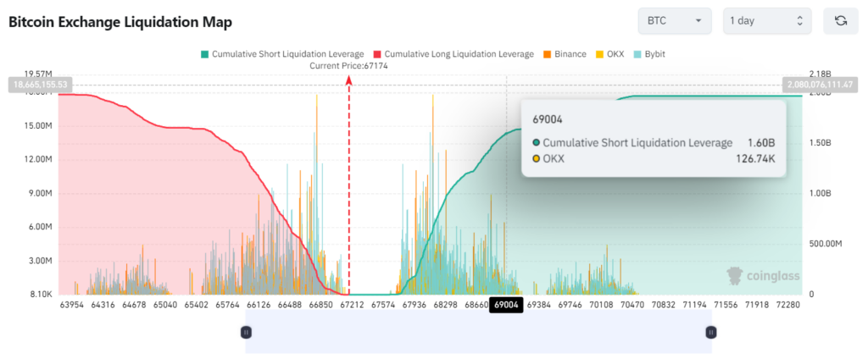Toggle Cumulative Long Liquidation Leverage legend
The image size is (868, 364).
tap(453, 54)
